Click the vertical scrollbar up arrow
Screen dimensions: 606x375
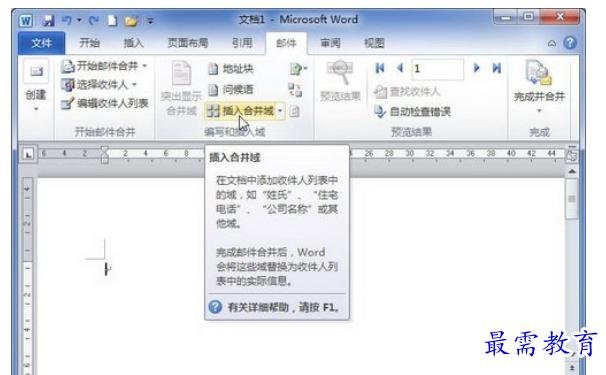pyautogui.click(x=572, y=171)
